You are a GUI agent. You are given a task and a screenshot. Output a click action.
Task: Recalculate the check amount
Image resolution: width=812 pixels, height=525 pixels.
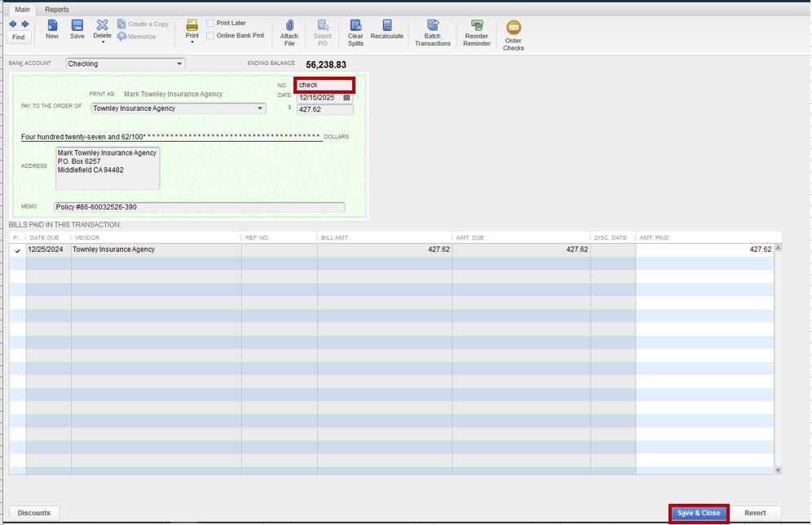click(x=386, y=29)
